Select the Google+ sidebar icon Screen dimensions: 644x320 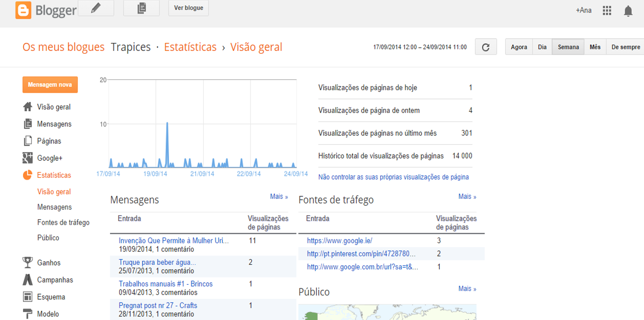click(x=28, y=158)
